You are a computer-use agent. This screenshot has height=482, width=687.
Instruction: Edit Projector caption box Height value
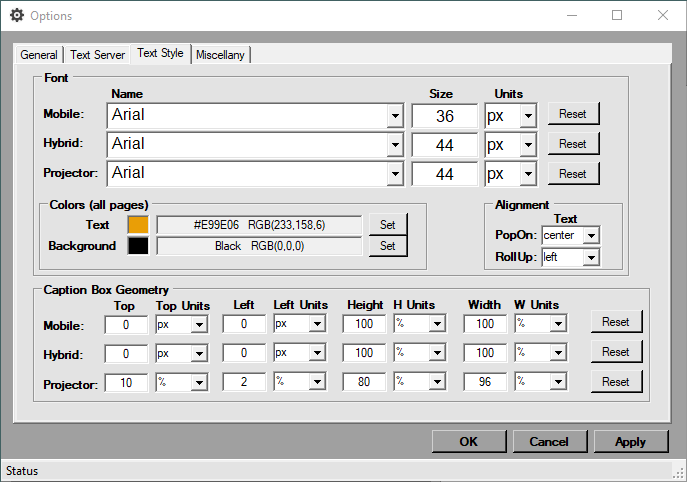pyautogui.click(x=364, y=382)
